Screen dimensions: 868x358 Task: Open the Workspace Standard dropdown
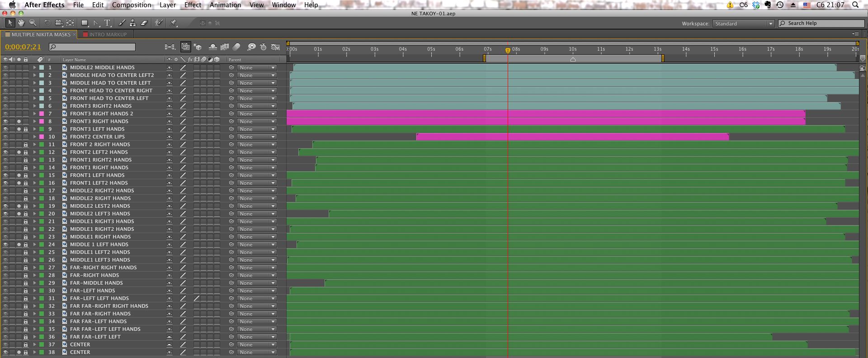pos(744,24)
